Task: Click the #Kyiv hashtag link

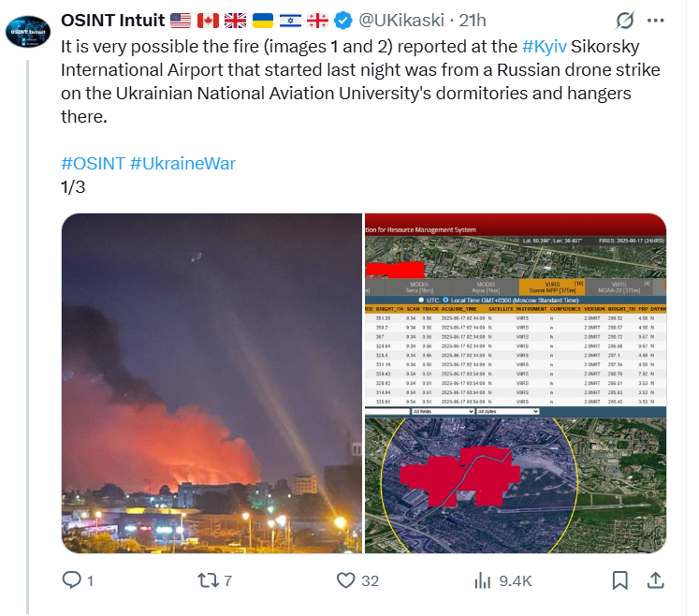Action: tap(541, 45)
